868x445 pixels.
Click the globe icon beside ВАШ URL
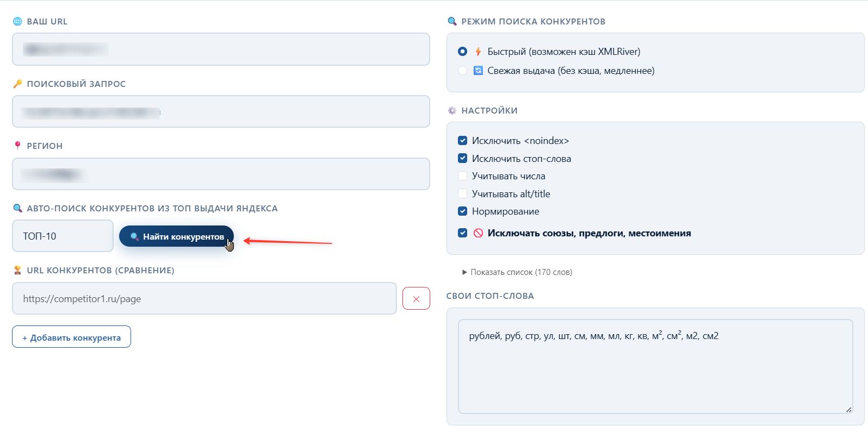[x=17, y=22]
